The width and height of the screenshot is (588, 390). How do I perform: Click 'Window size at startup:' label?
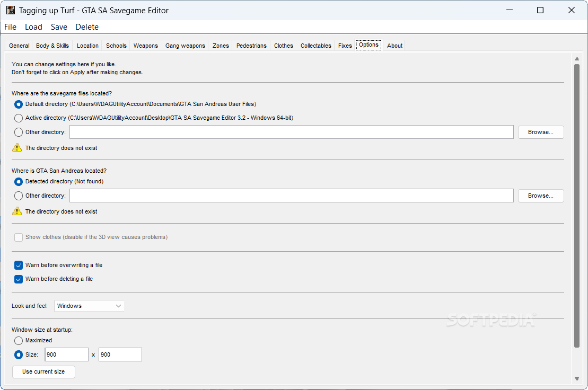tap(42, 330)
